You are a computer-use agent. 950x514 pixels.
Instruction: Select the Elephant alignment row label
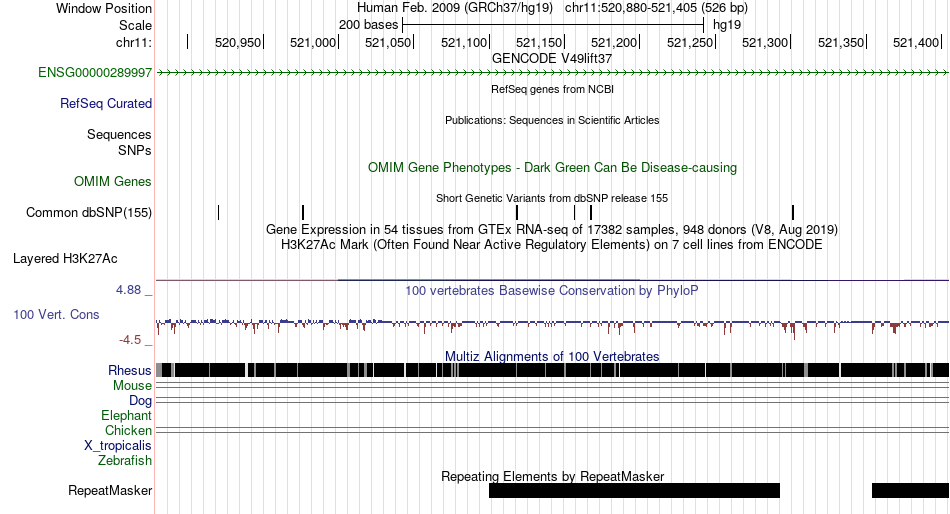click(127, 416)
